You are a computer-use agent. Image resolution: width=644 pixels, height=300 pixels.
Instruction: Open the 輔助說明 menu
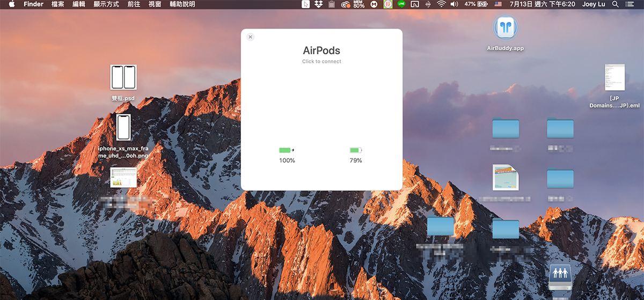pos(182,4)
